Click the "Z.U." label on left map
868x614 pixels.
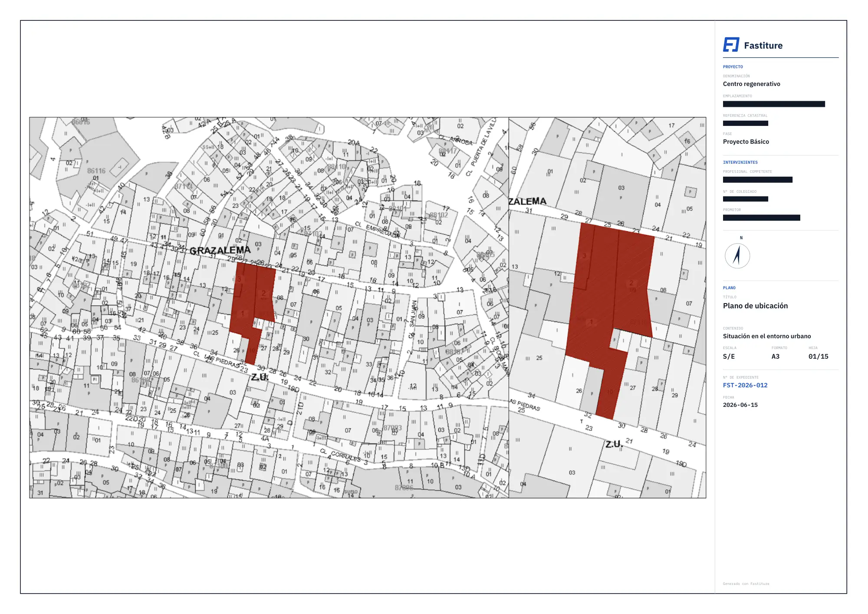(260, 377)
